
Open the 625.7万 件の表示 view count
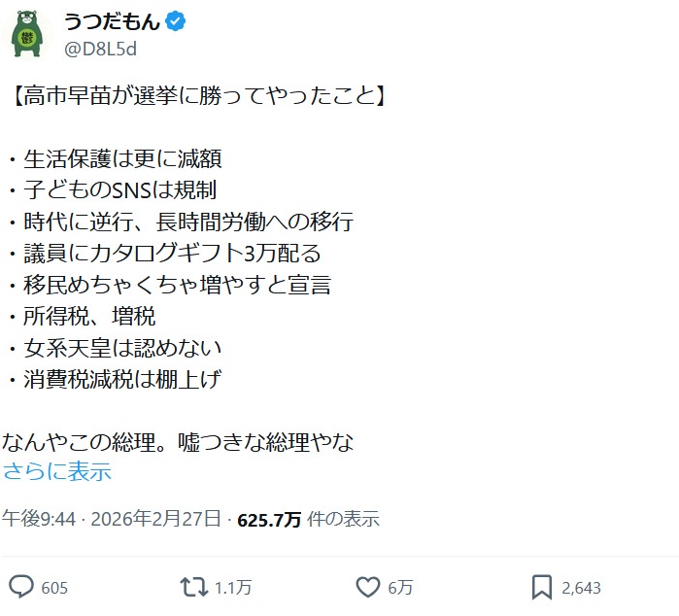point(307,519)
